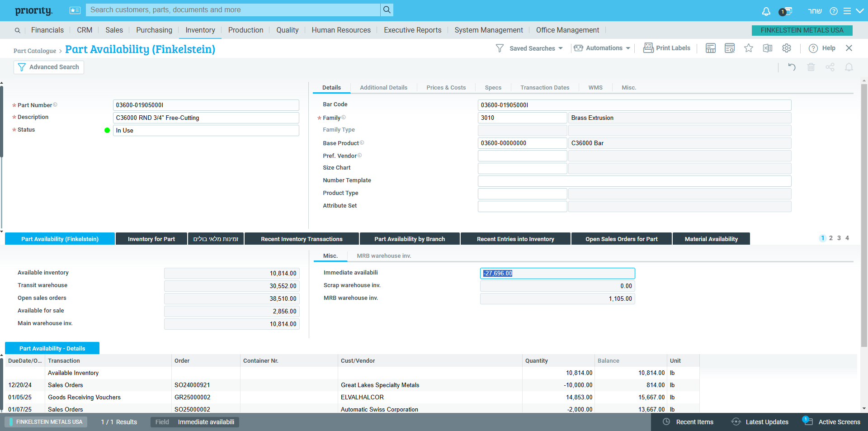Click the Print Labels printer icon
Screen dimensions: 868x431
pyautogui.click(x=648, y=47)
